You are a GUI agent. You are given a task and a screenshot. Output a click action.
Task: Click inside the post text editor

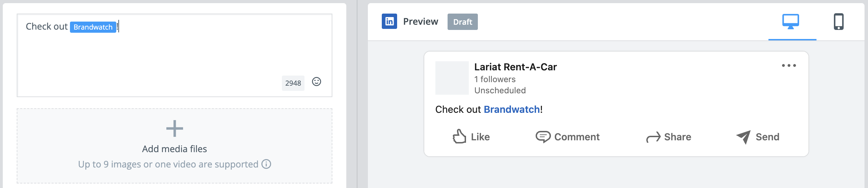[x=174, y=55]
